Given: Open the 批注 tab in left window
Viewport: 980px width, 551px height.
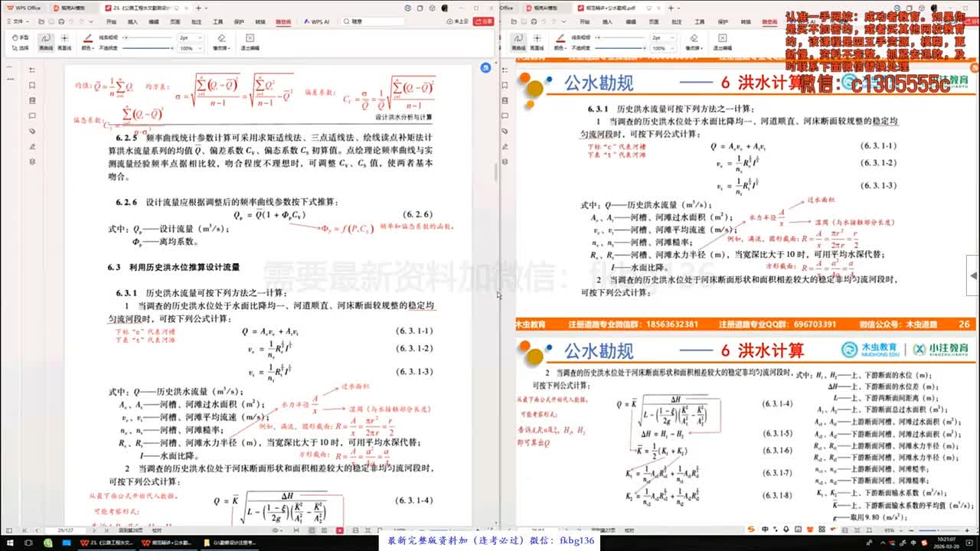Looking at the screenshot, I should click(x=197, y=21).
